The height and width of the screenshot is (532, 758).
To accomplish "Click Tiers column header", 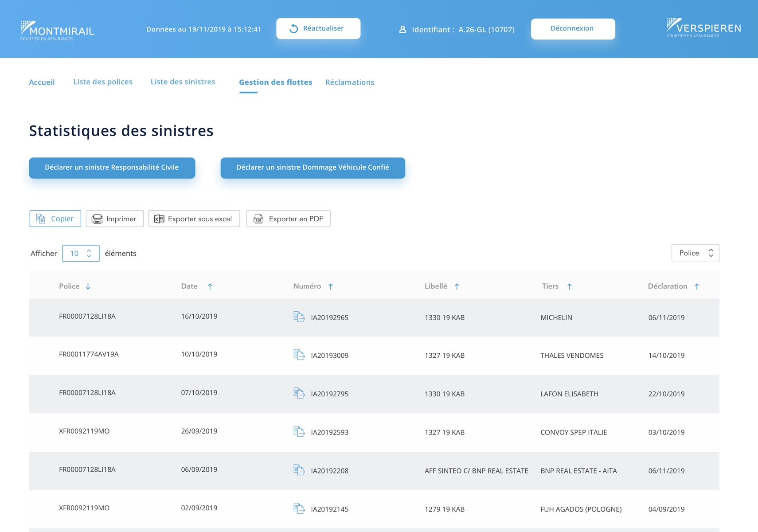I will point(550,286).
